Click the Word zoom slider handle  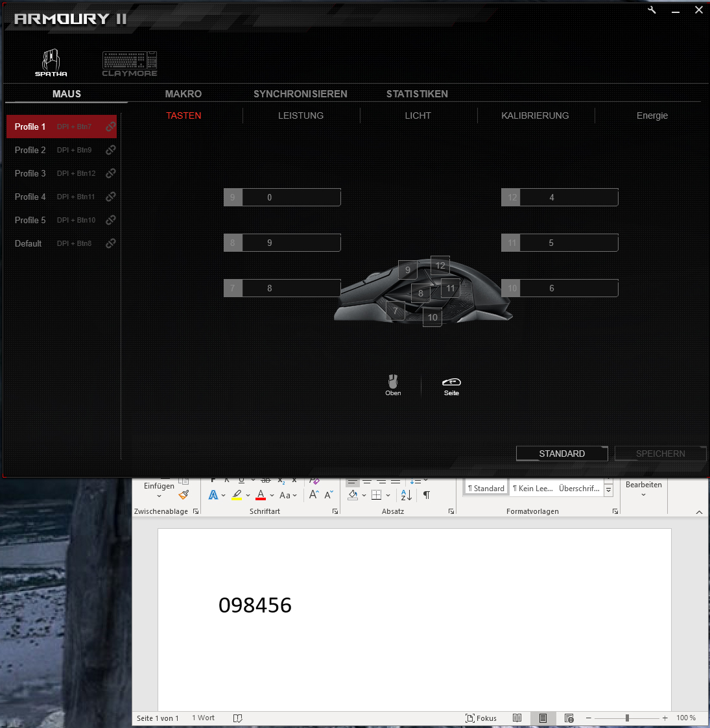[627, 718]
